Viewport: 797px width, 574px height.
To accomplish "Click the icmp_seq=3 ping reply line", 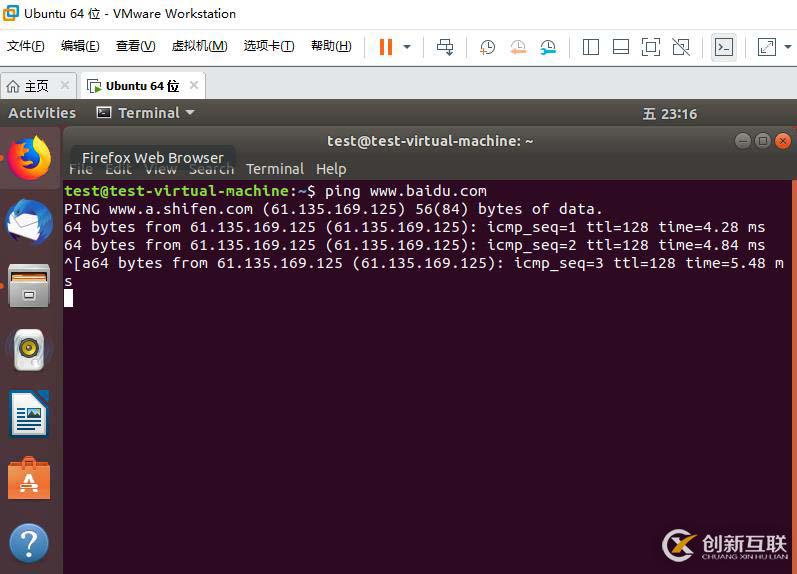I will (424, 263).
